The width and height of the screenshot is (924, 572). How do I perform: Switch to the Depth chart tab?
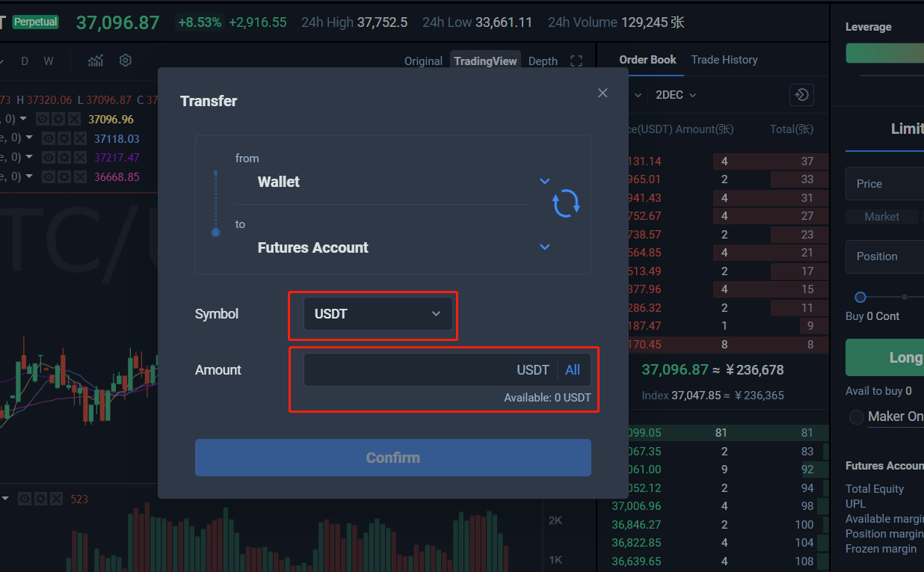[x=543, y=61]
